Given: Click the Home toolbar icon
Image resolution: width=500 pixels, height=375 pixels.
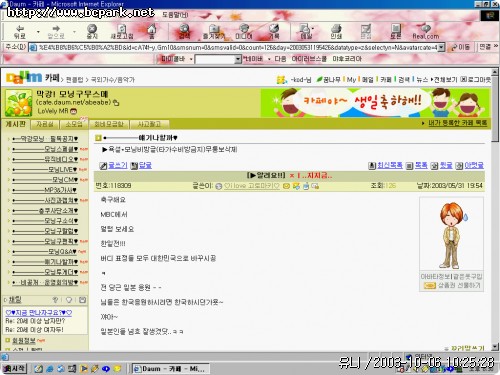Looking at the screenshot, I should [152, 32].
